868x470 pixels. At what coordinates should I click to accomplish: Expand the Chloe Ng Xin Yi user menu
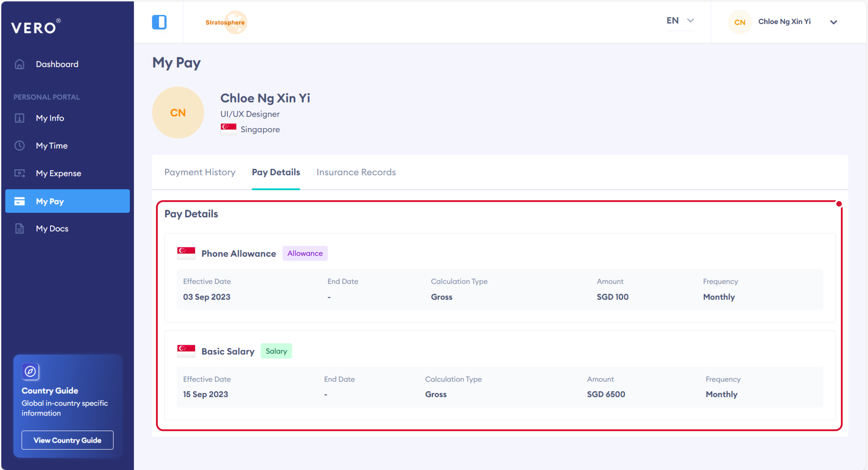click(x=833, y=22)
